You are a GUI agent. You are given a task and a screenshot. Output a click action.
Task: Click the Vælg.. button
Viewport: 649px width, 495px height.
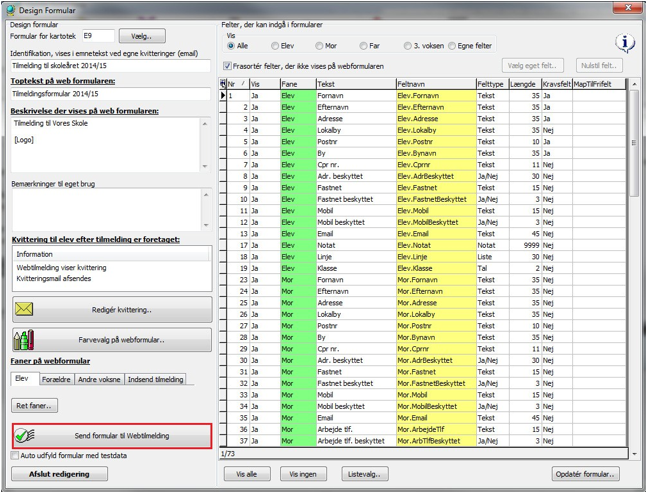(142, 36)
